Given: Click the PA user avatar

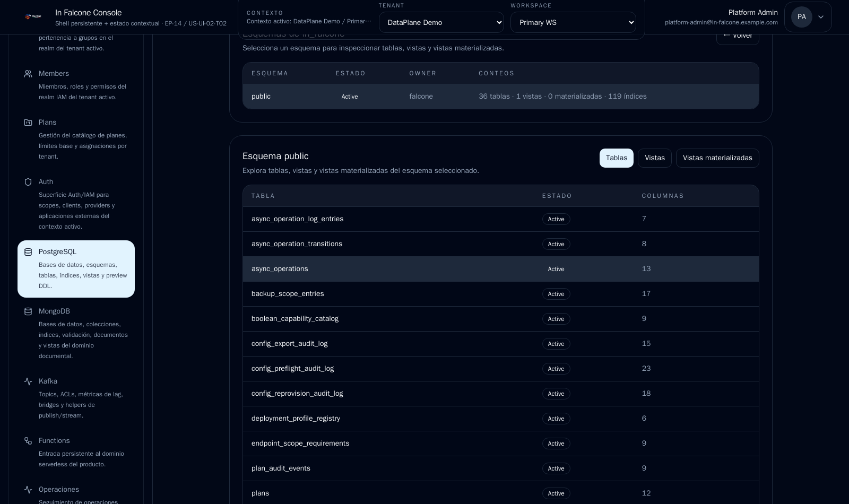Looking at the screenshot, I should click(x=802, y=17).
